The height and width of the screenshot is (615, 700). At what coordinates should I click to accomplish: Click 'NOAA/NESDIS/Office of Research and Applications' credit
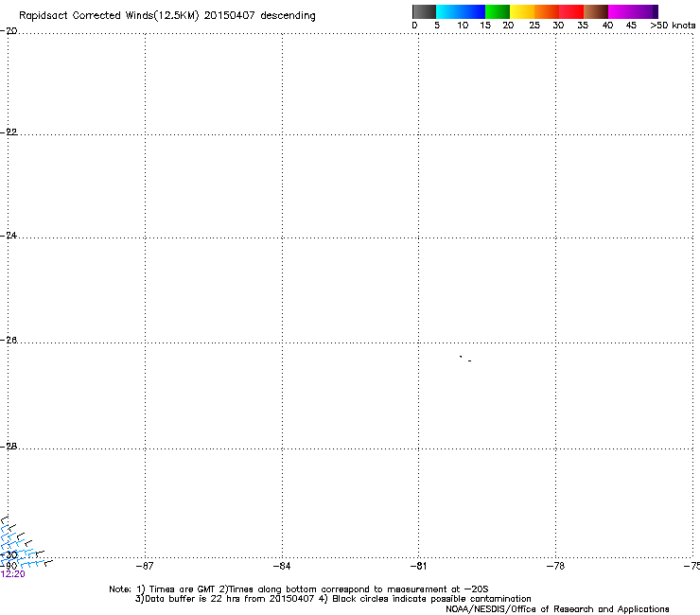pos(557,609)
